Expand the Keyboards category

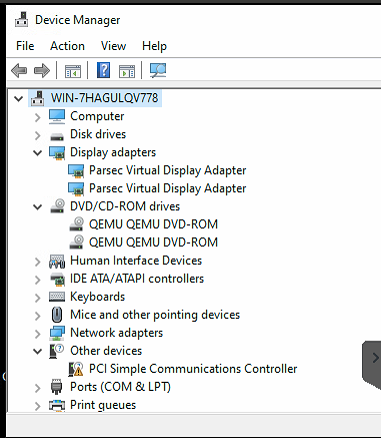coord(37,297)
